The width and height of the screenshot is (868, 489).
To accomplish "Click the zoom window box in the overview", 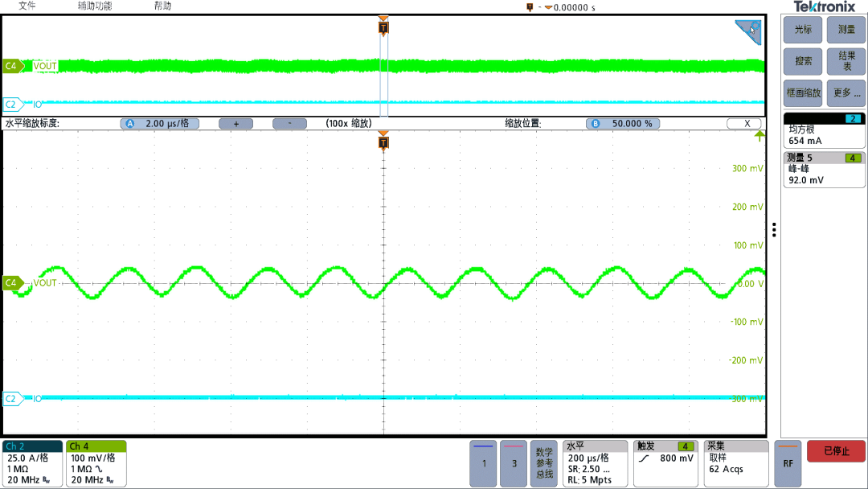I will 383,67.
